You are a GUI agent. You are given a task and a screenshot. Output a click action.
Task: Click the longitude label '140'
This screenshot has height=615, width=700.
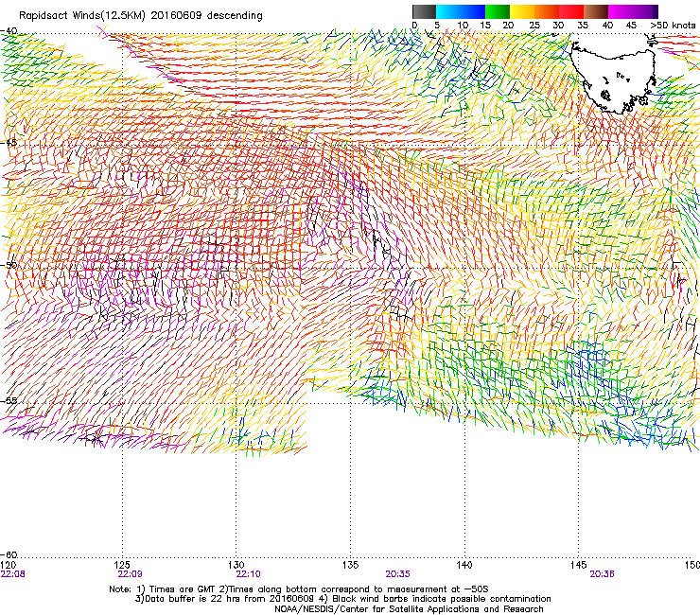(464, 565)
